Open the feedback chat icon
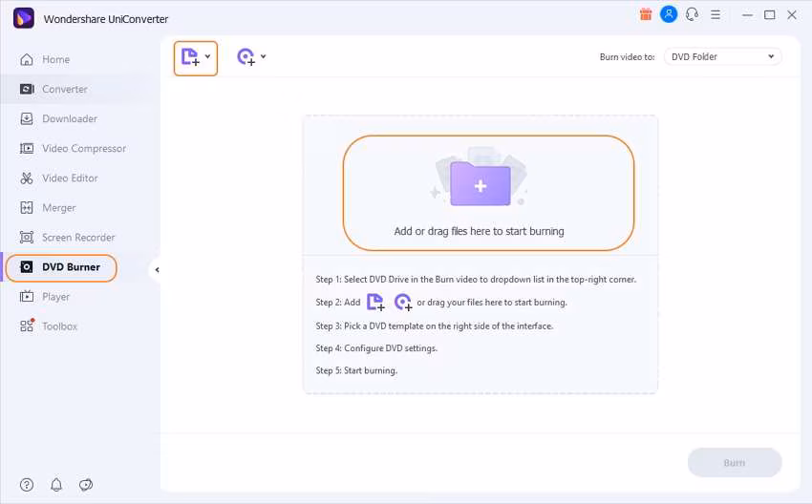Image resolution: width=812 pixels, height=504 pixels. (86, 485)
